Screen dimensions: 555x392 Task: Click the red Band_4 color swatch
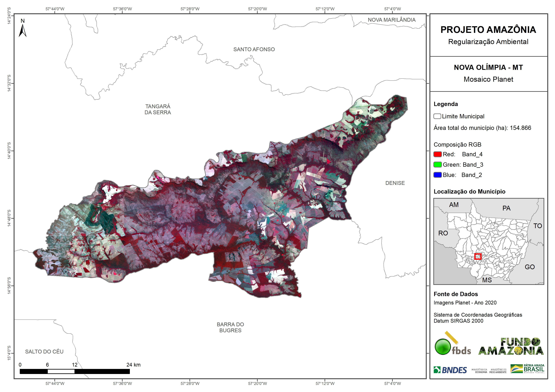[x=437, y=154]
